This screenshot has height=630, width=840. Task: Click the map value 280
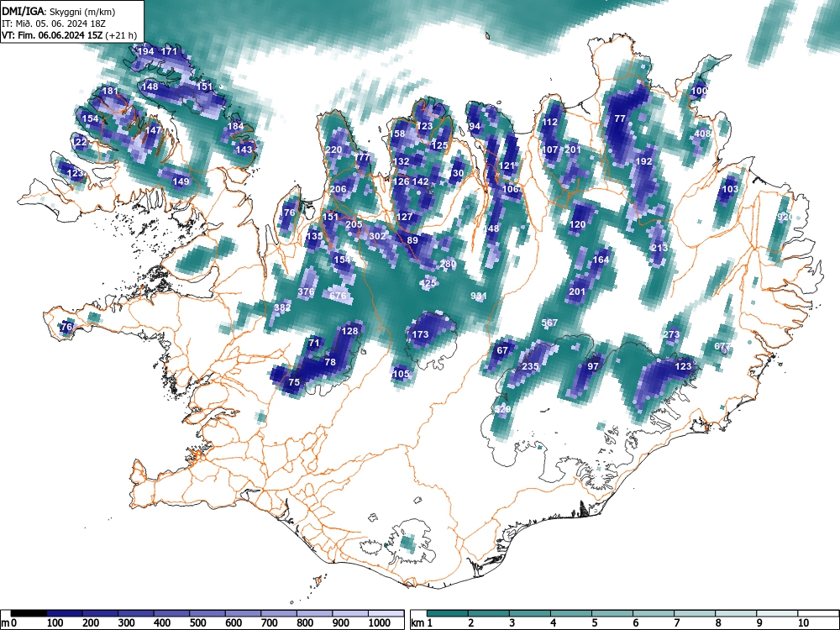click(448, 264)
